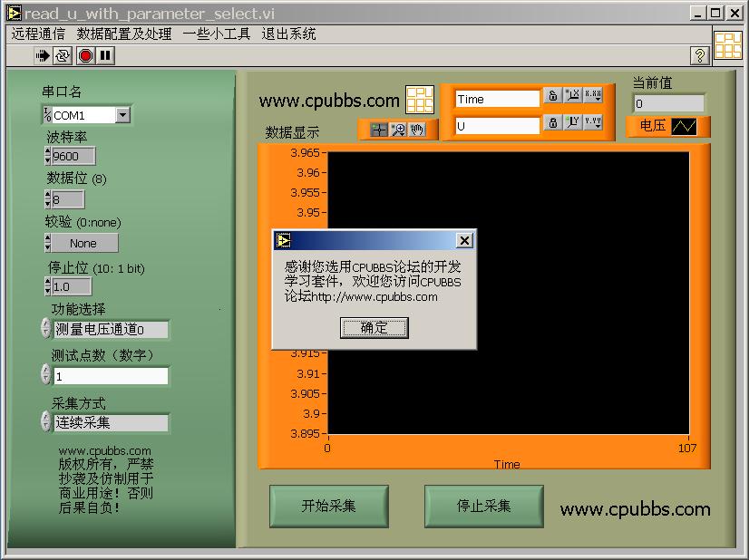Click the y-axis top value 3.965
Image resolution: width=749 pixels, height=560 pixels.
(305, 153)
